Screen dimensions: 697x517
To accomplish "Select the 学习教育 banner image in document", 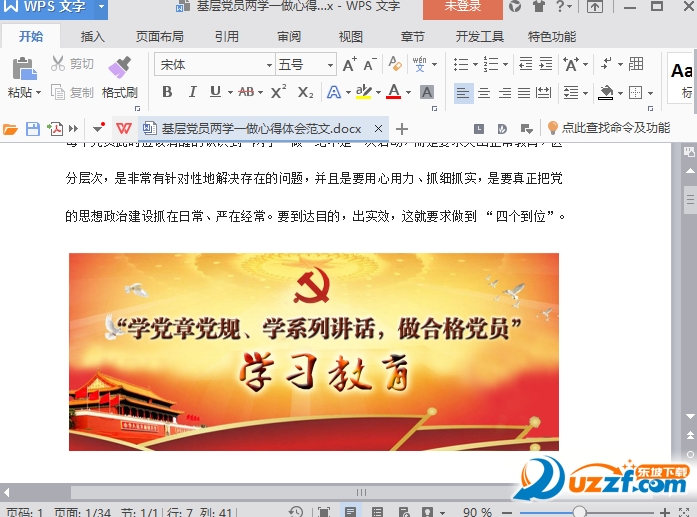I will [314, 352].
